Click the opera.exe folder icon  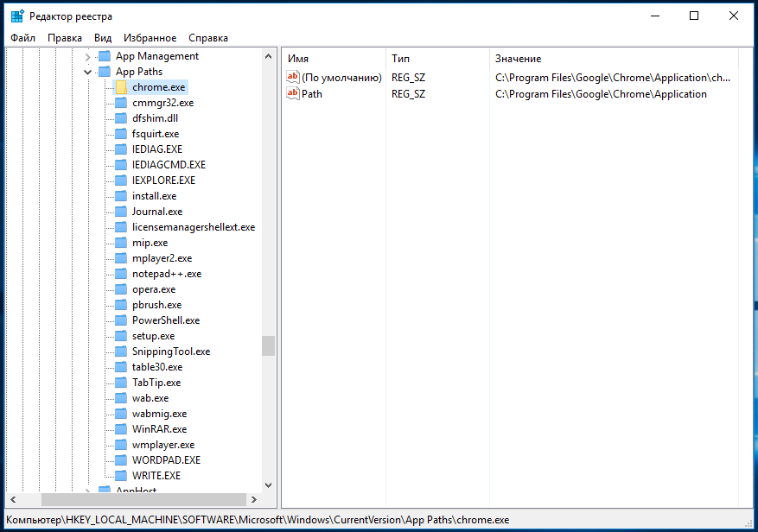click(121, 289)
